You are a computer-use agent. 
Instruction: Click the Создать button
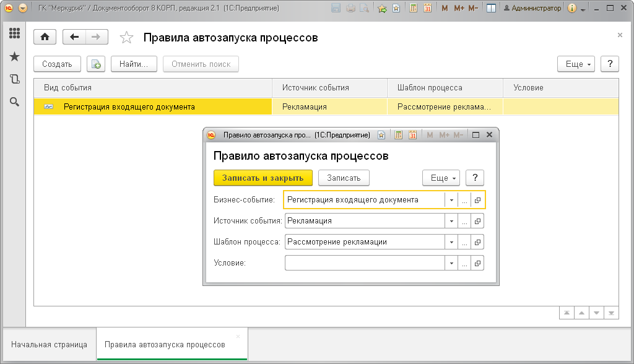pos(57,64)
